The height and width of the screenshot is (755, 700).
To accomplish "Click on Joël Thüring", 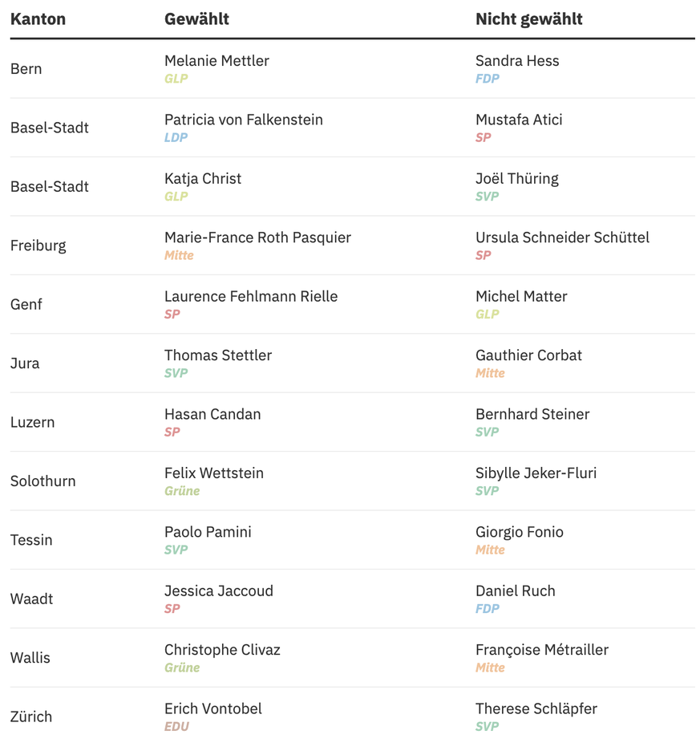I will point(517,179).
